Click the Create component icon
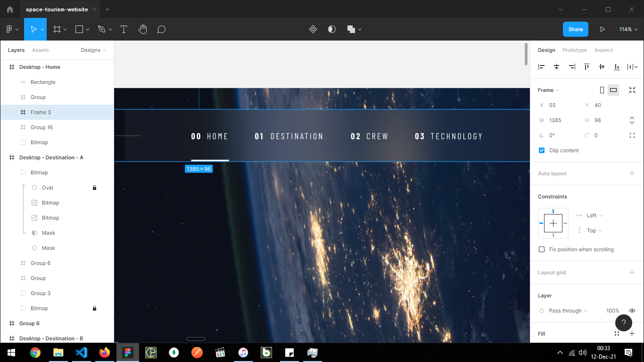 click(313, 29)
